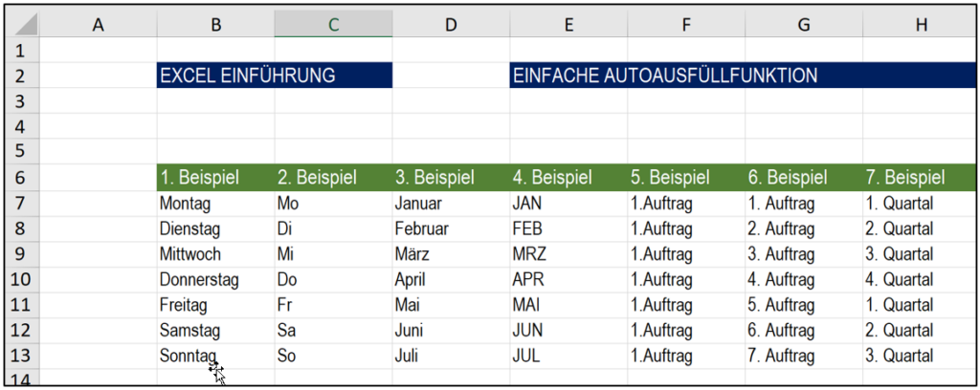Select the 5. Auftrag cell

pyautogui.click(x=804, y=305)
